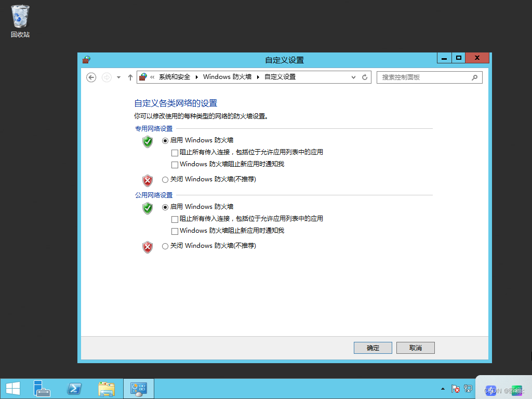This screenshot has height=399, width=532.
Task: Select turn off firewall for private network
Action: [x=165, y=179]
